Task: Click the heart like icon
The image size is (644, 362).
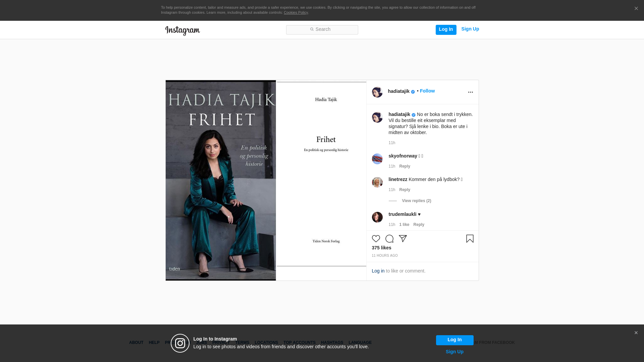Action: [x=376, y=239]
